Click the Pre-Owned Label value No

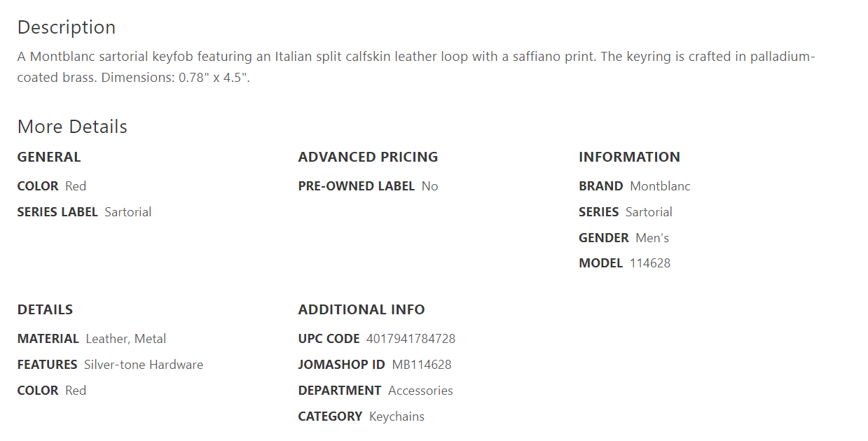(429, 186)
